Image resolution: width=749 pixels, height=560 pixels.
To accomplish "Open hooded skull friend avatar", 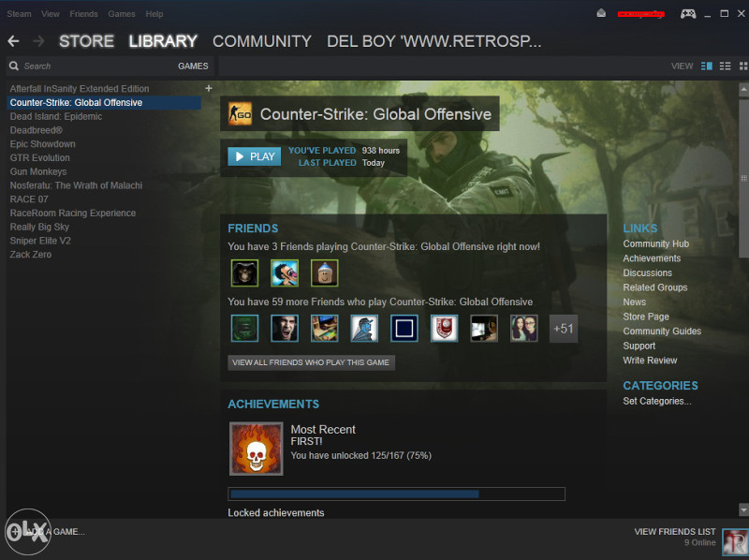I will click(x=244, y=273).
